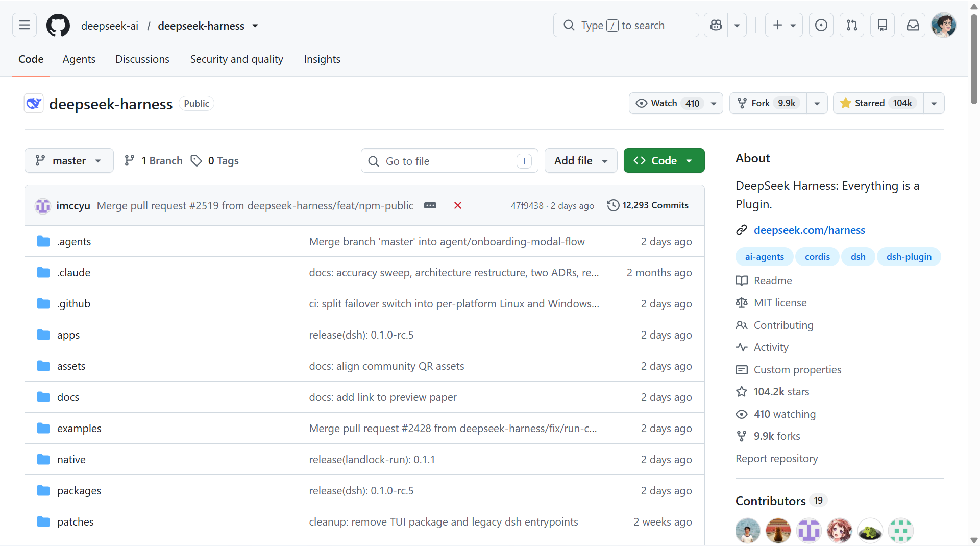Expand Copilot dropdown arrow in header
The width and height of the screenshot is (980, 546).
pyautogui.click(x=737, y=25)
